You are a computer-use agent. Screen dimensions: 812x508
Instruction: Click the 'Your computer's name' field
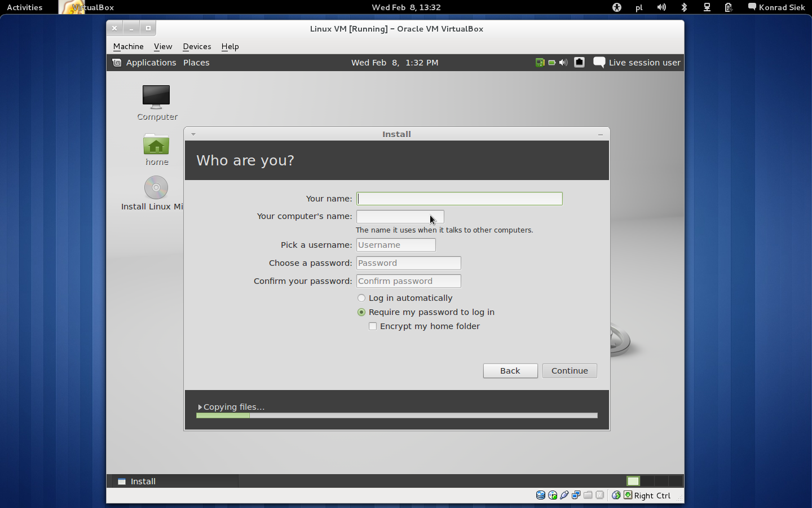(x=400, y=217)
